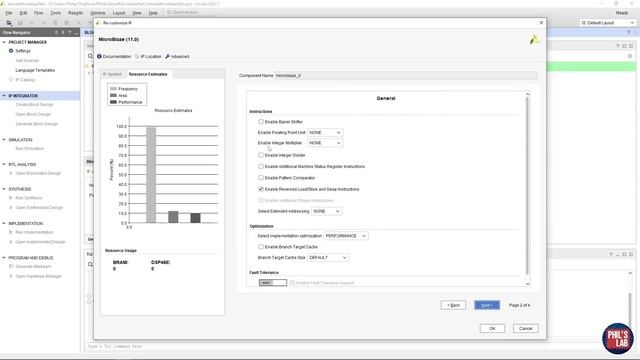
Task: Enable the Barrel Shifter checkbox
Action: [x=261, y=122]
